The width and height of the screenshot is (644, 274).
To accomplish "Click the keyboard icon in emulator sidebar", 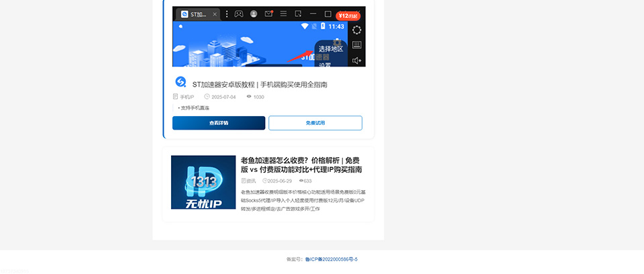I will [x=357, y=45].
